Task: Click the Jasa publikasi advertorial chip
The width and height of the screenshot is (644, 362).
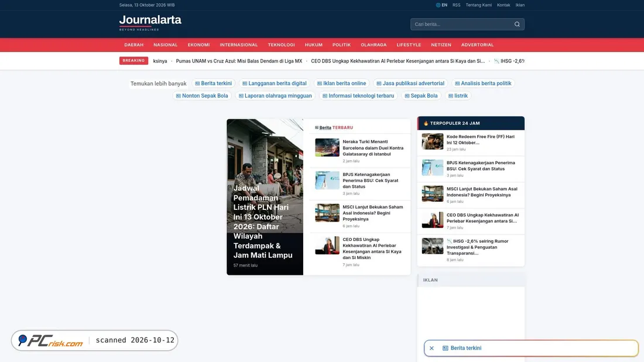Action: (410, 83)
